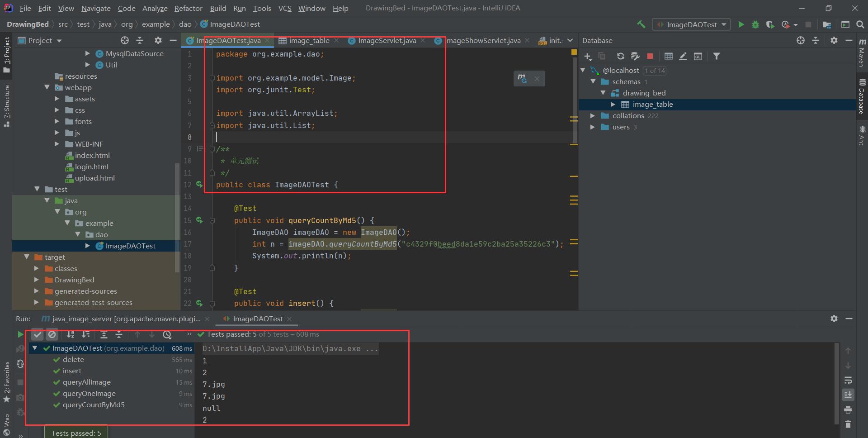Image resolution: width=868 pixels, height=438 pixels.
Task: Expand image_table in Database tree
Action: click(x=613, y=105)
